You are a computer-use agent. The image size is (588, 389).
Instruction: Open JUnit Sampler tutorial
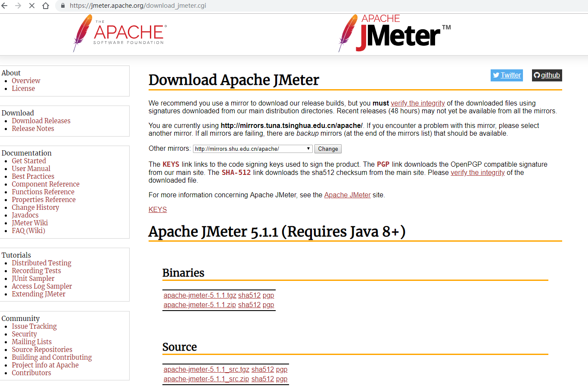coord(33,278)
